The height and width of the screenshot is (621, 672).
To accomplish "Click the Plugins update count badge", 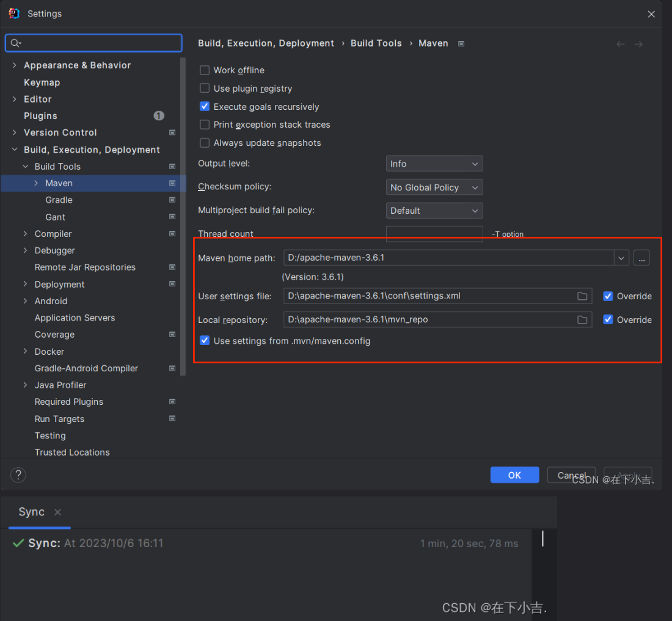I will point(159,115).
